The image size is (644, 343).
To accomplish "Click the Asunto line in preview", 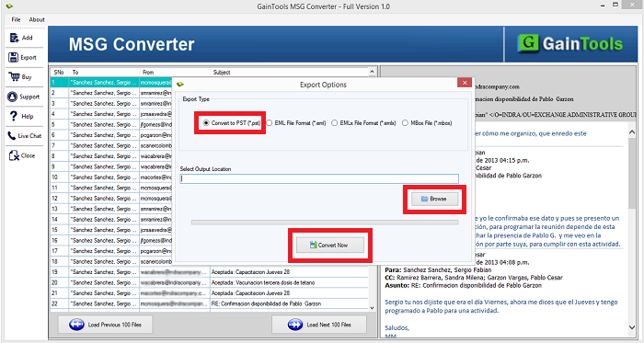I will (464, 285).
